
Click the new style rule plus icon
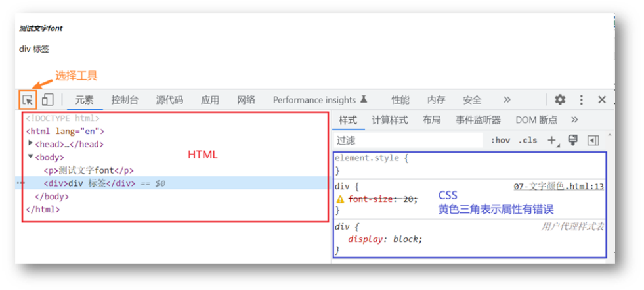point(552,140)
